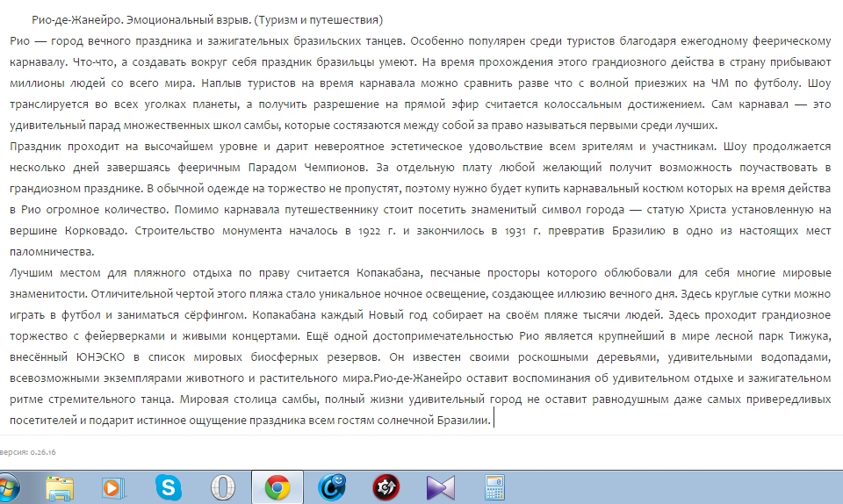Open the red gear updater taskbar icon
843x504 pixels.
[386, 488]
